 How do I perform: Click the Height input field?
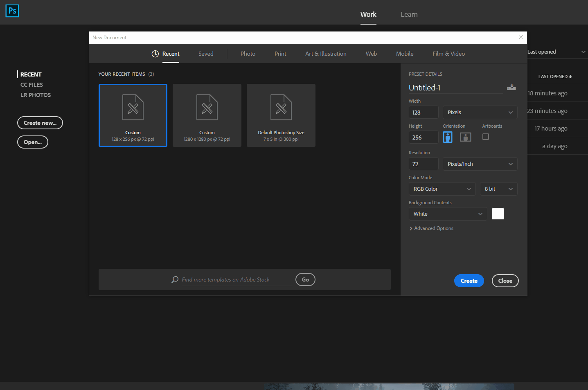coord(424,137)
